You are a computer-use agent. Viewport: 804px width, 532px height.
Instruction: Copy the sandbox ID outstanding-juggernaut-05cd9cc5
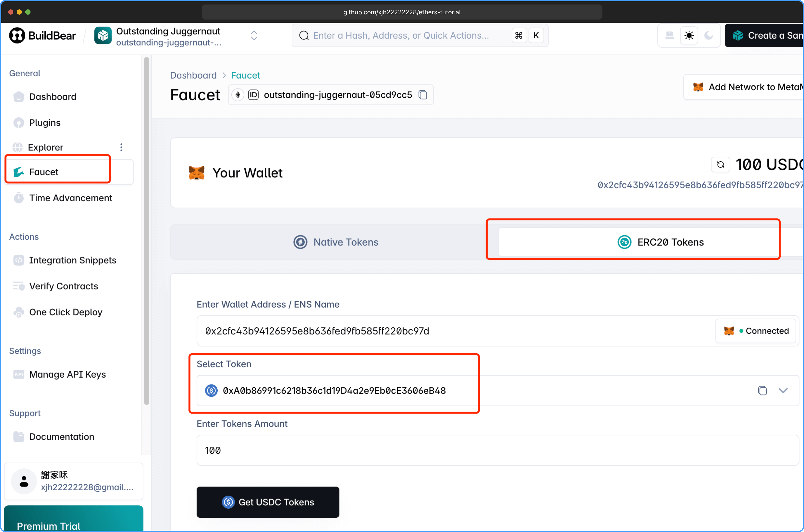click(423, 95)
